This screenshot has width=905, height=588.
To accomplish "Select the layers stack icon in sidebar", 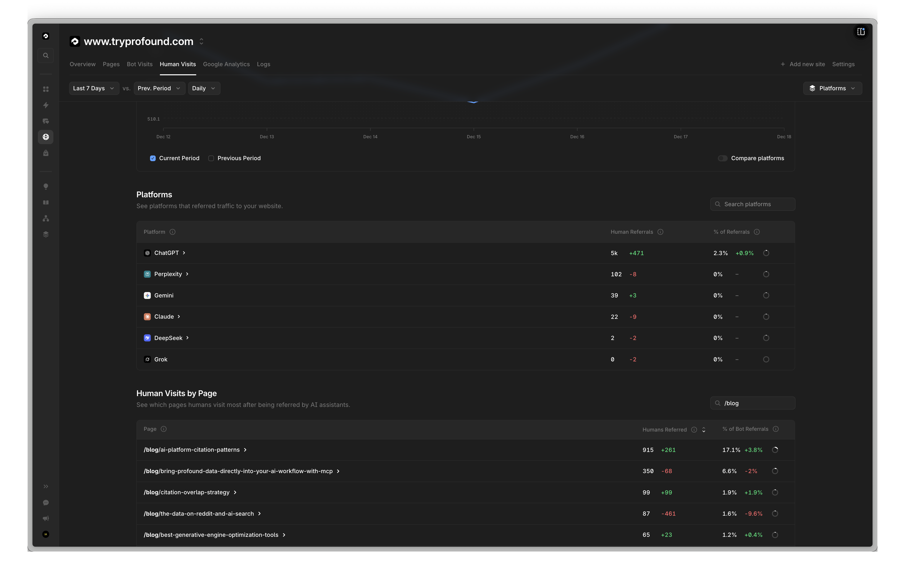I will pos(46,233).
